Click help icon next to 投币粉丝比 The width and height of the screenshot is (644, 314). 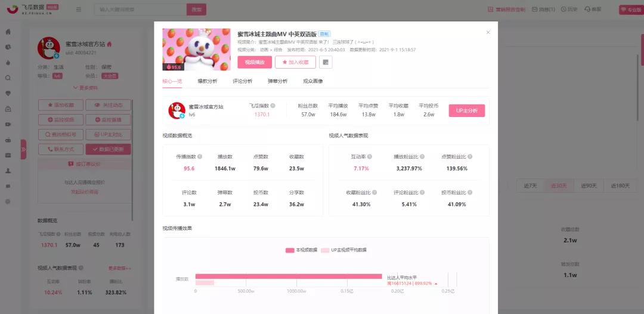point(470,192)
